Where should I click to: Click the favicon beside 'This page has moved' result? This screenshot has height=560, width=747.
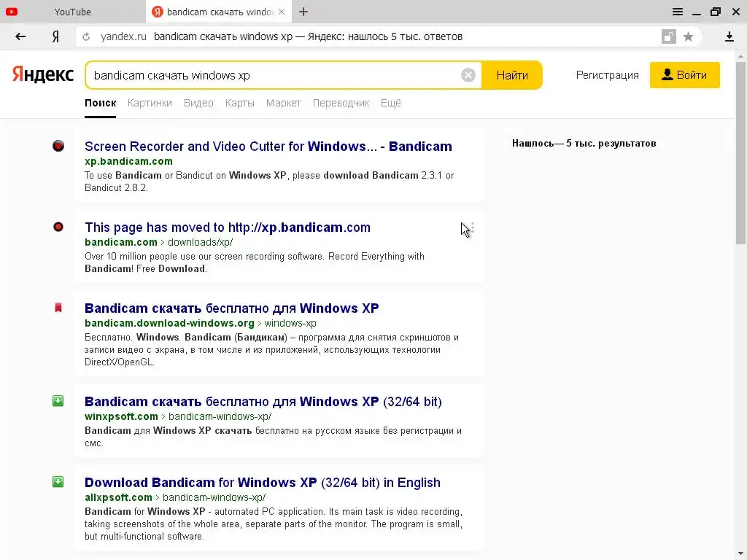[x=58, y=227]
